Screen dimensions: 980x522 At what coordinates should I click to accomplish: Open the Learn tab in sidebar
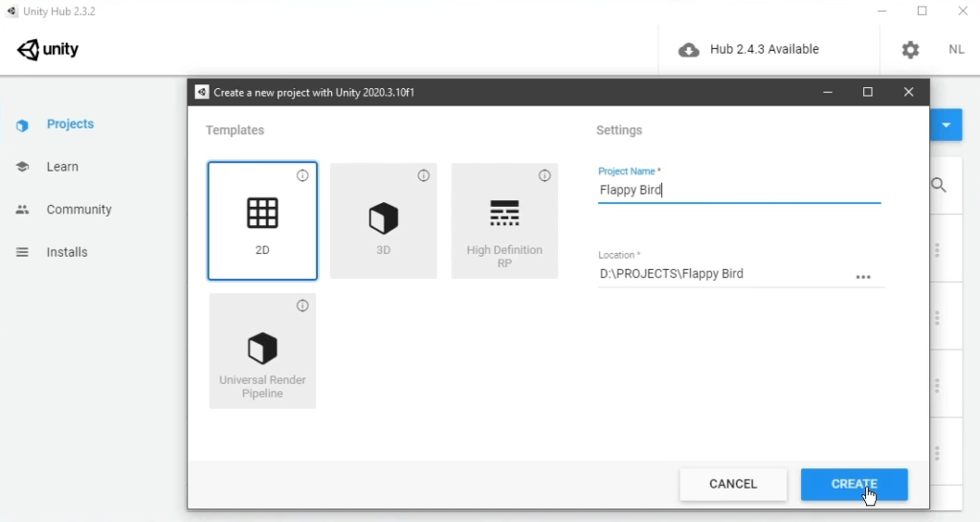tap(62, 167)
